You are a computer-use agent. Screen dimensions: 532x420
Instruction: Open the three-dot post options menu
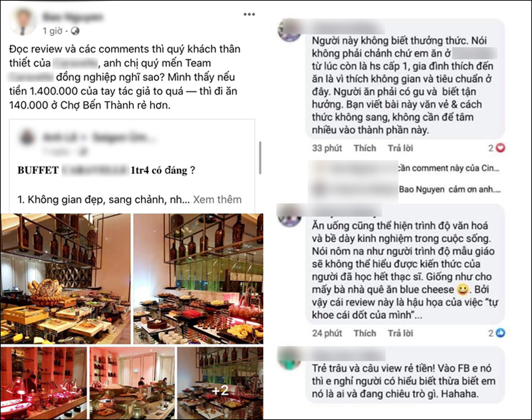[x=249, y=14]
